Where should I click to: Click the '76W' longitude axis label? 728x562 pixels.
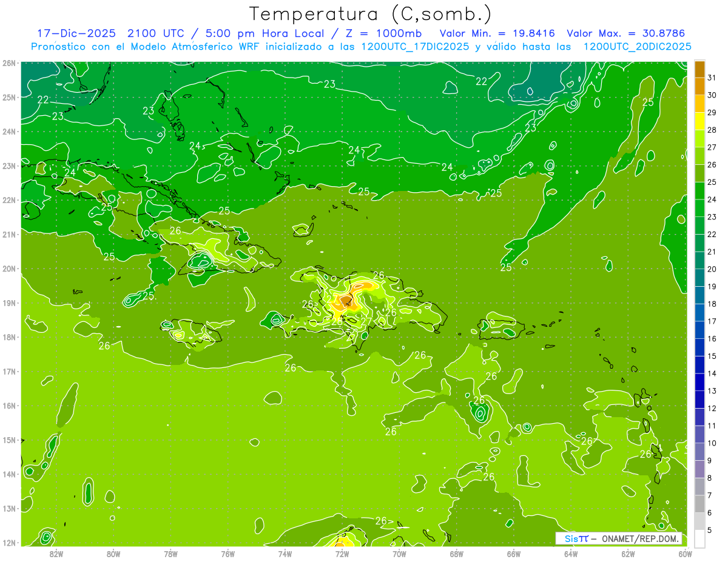pyautogui.click(x=228, y=553)
